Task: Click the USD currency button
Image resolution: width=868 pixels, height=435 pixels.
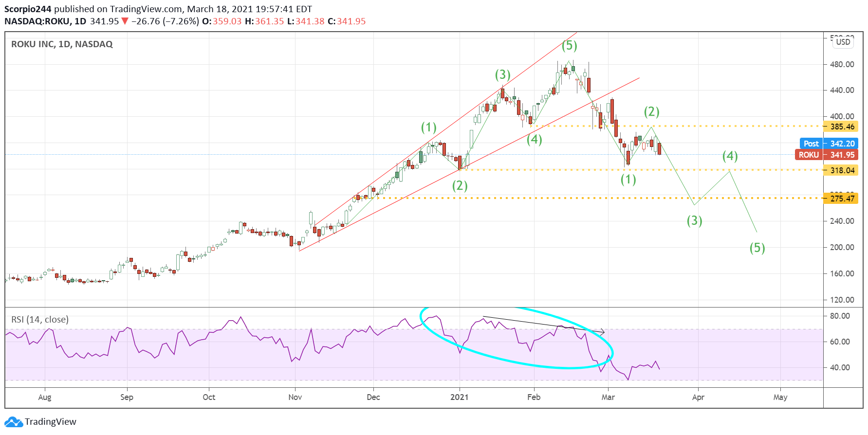Action: [843, 42]
